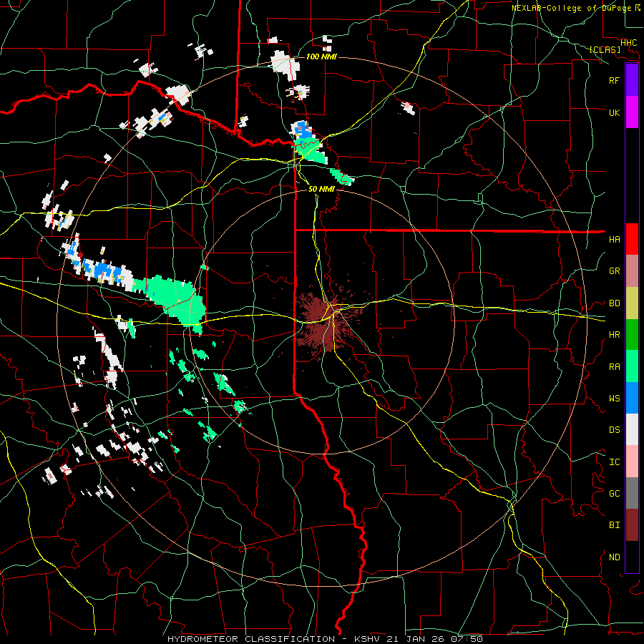Viewport: 644px width, 644px height.
Task: Choose the IC light pink legend swatch
Action: [x=632, y=462]
